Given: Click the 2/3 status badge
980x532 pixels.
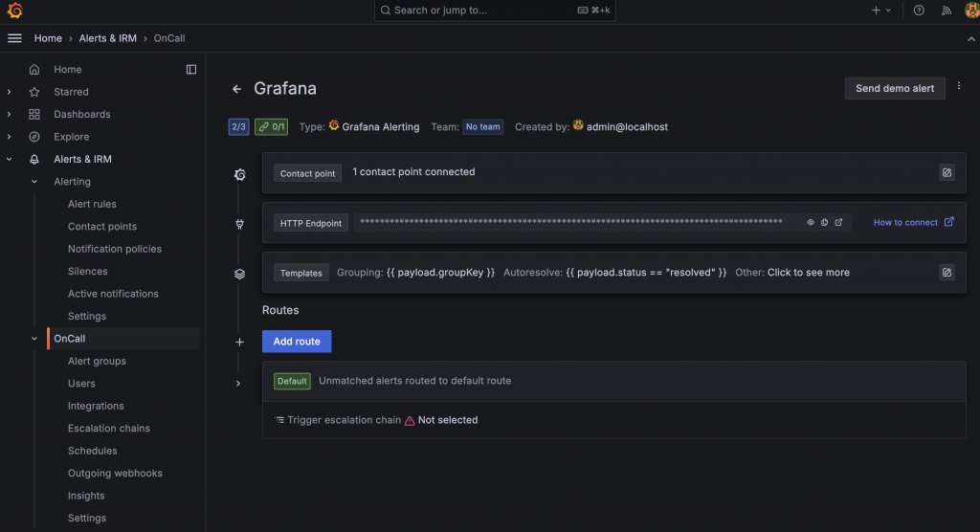Looking at the screenshot, I should [238, 127].
